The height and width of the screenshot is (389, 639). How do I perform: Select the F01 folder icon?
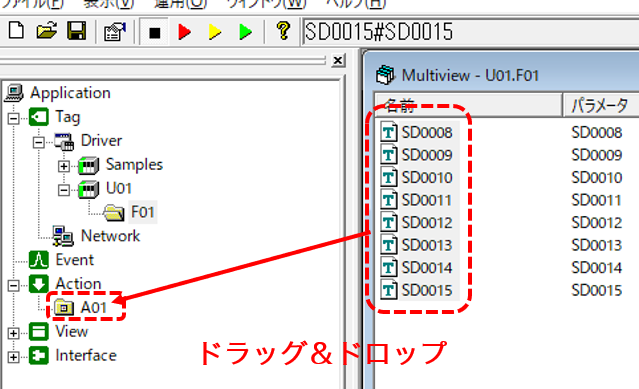click(114, 213)
